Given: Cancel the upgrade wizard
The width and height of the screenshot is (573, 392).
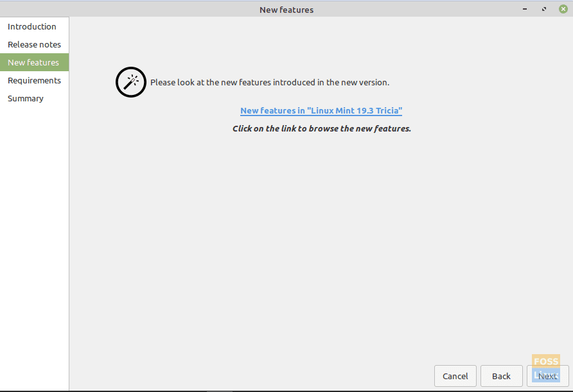Looking at the screenshot, I should click(x=455, y=376).
